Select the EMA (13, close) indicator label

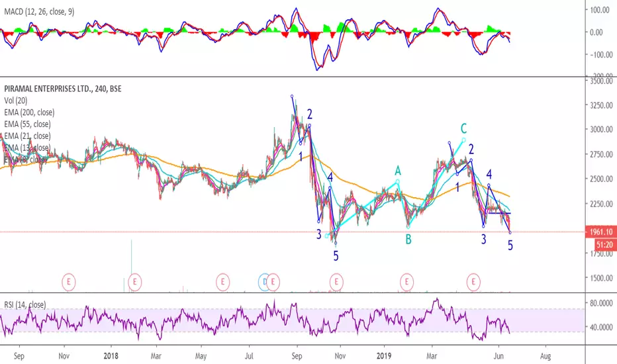(27, 148)
